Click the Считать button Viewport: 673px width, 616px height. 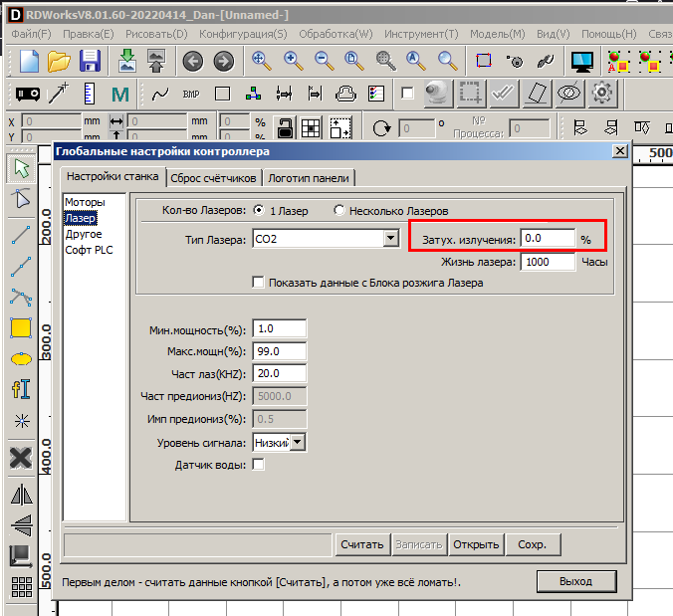pos(362,544)
